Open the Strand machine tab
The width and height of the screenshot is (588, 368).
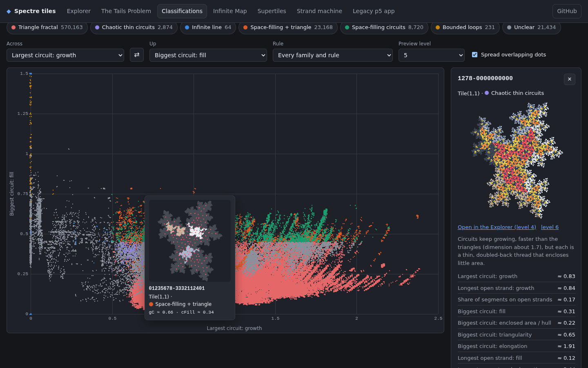320,11
